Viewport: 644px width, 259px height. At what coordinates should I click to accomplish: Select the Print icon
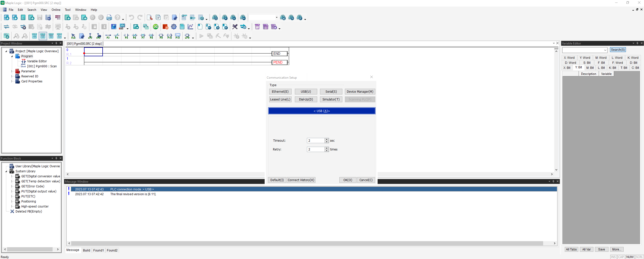109,17
